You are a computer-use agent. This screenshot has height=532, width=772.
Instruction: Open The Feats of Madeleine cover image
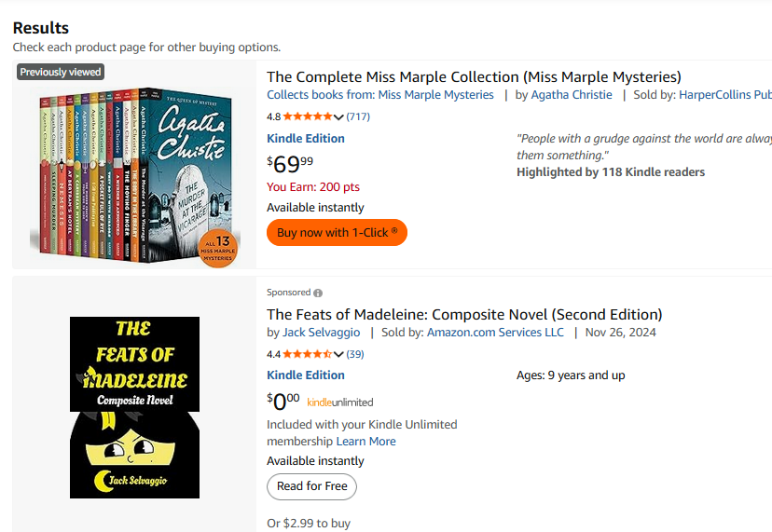pos(134,407)
